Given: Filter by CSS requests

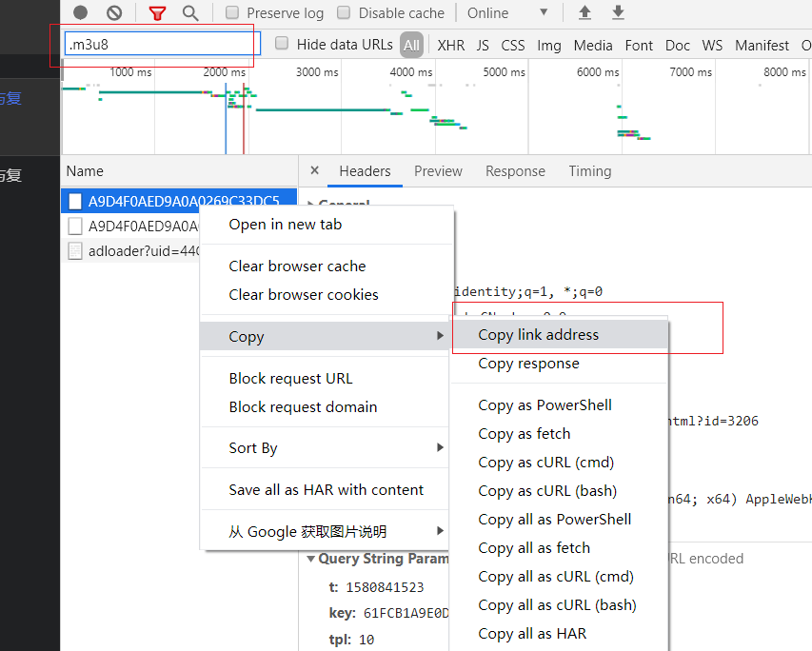Looking at the screenshot, I should [513, 46].
